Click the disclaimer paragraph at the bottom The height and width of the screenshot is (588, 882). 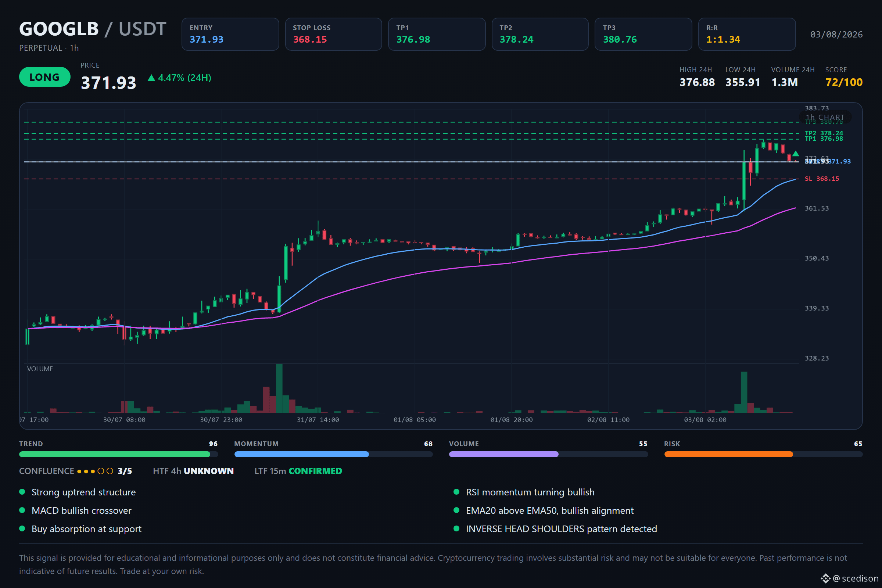tap(433, 564)
